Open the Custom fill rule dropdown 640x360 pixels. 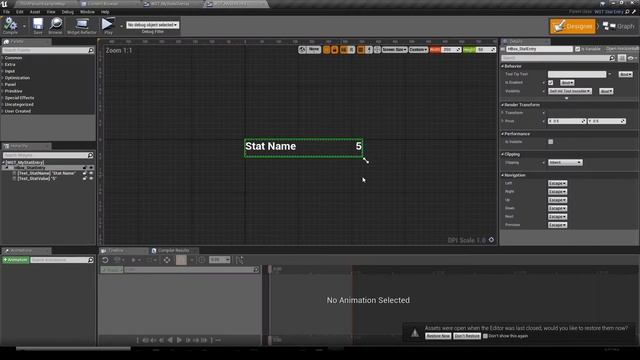418,50
